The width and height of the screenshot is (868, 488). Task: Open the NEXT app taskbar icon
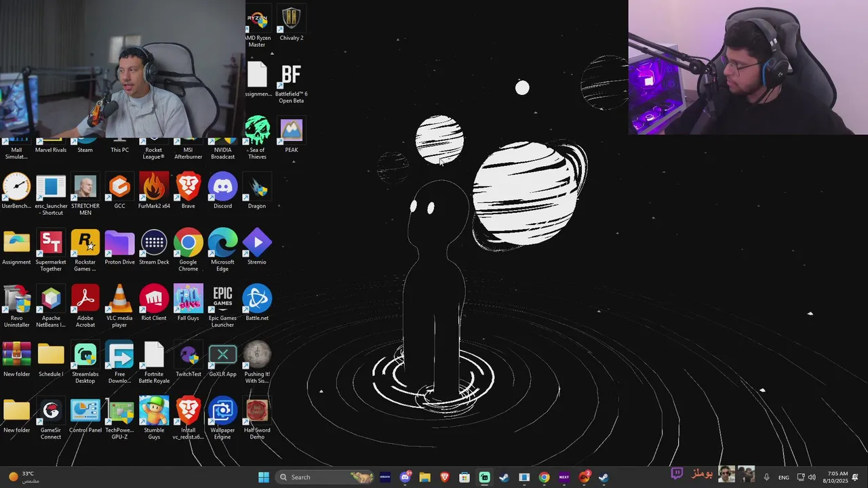[564, 477]
